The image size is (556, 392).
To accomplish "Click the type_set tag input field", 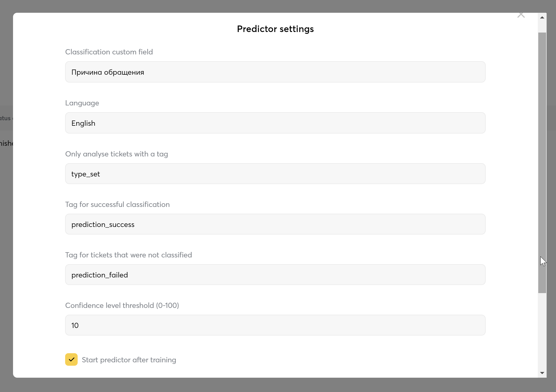I will pos(275,174).
